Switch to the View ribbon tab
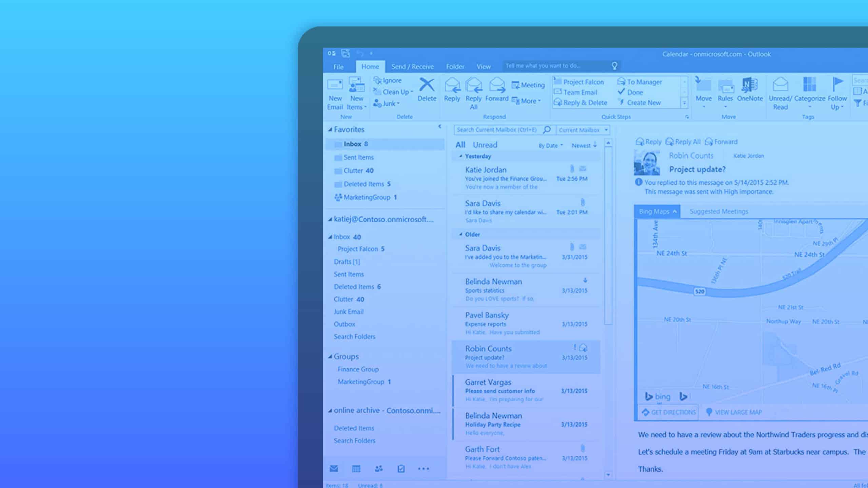The height and width of the screenshot is (488, 868). [x=483, y=66]
